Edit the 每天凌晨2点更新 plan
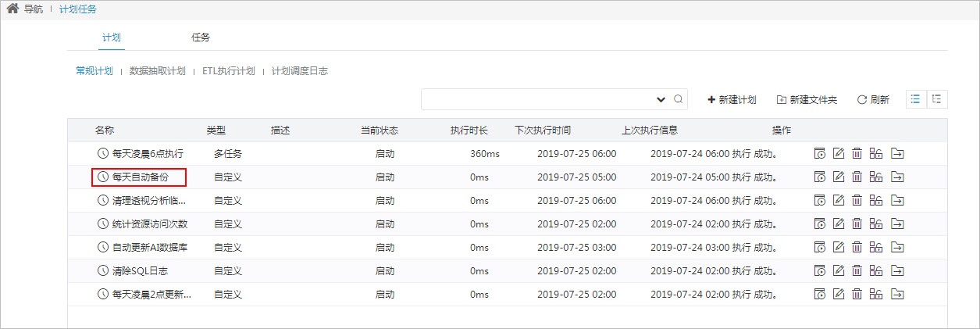Screen dimensions: 980x329 tap(839, 294)
